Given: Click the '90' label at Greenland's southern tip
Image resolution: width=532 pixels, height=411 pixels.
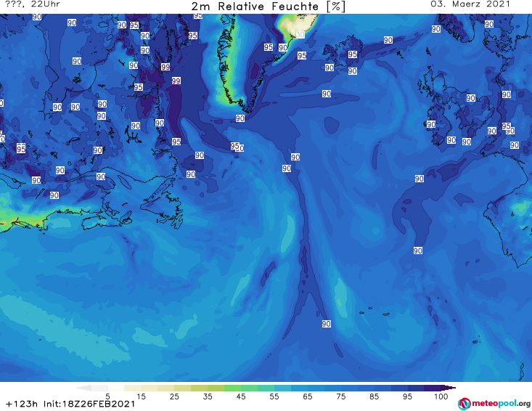Looking at the screenshot, I should click(240, 118).
